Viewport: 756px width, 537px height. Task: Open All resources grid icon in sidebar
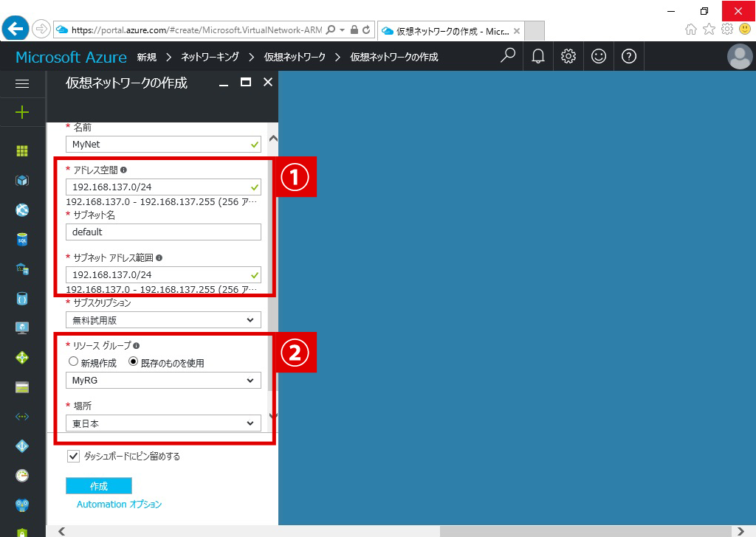coord(22,150)
